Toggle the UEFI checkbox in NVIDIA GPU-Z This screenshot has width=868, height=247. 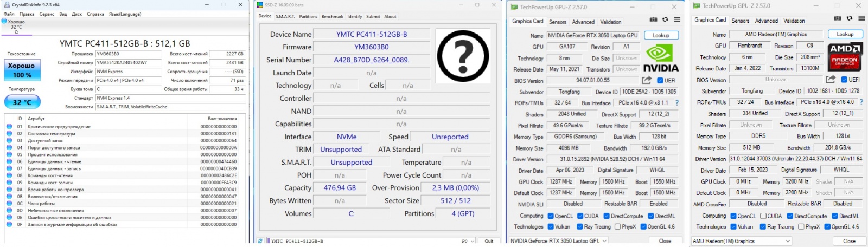point(660,81)
